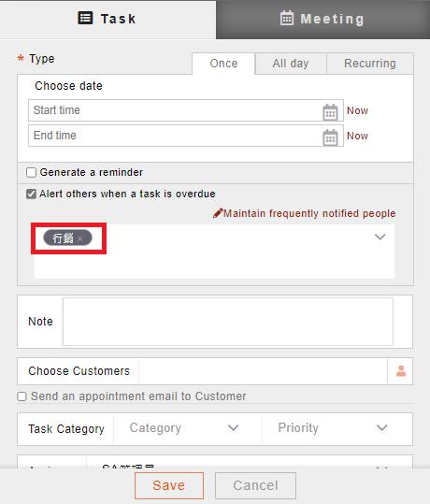The image size is (430, 504).
Task: Open the Start time calendar picker icon
Action: coord(330,112)
